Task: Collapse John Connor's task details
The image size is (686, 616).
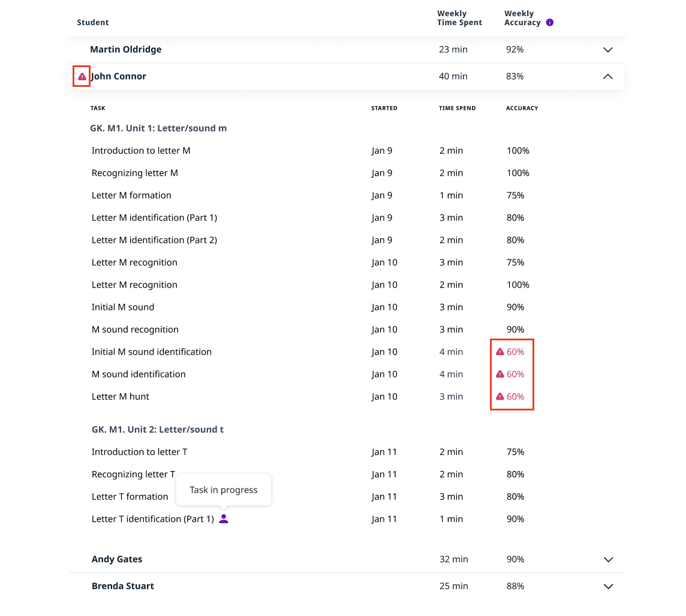Action: click(607, 77)
